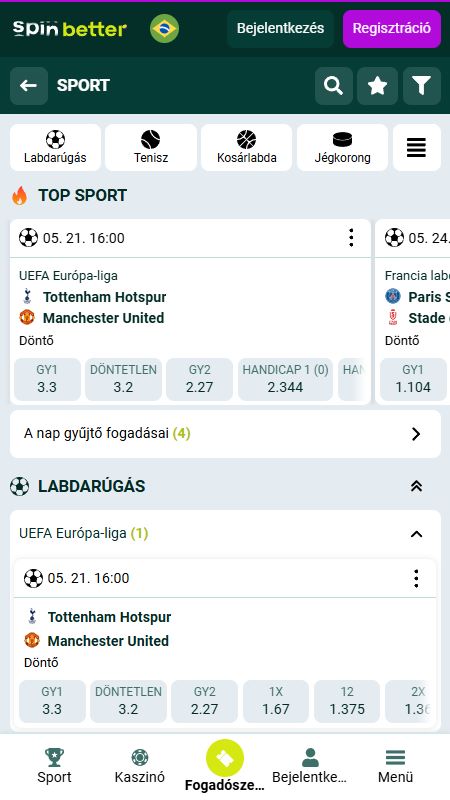Screen dimensions: 450x800
Task: Open Menü in bottom navigation
Action: [395, 767]
